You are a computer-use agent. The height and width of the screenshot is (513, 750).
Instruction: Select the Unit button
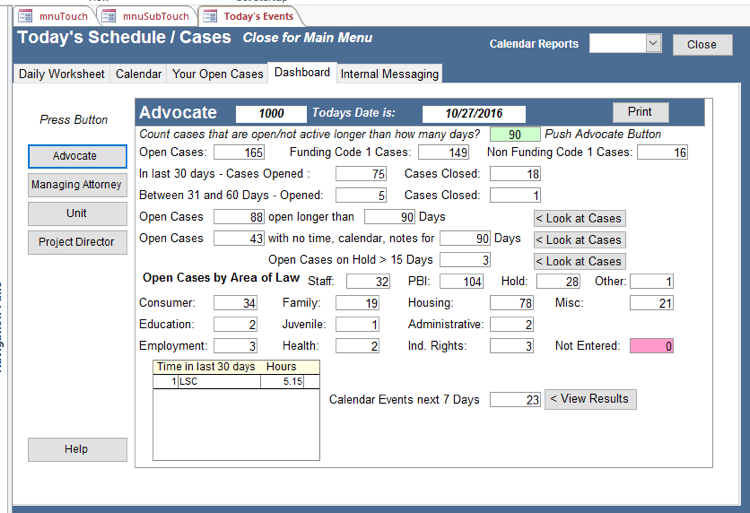pos(76,213)
